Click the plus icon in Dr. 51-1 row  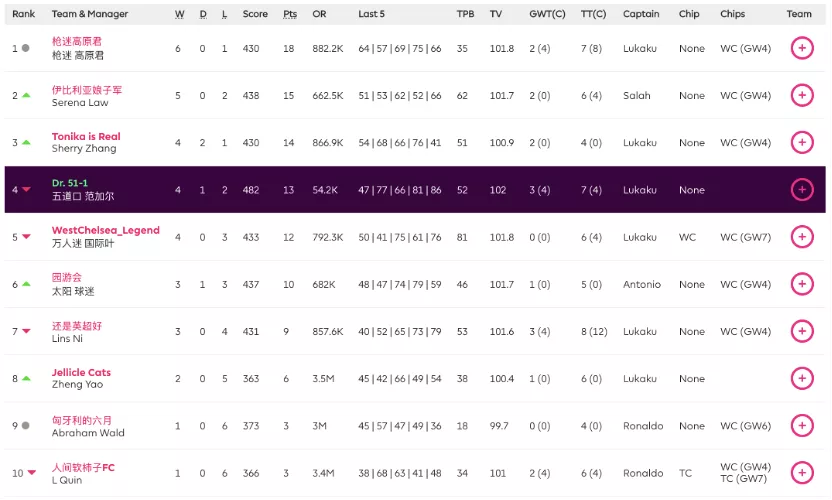801,190
